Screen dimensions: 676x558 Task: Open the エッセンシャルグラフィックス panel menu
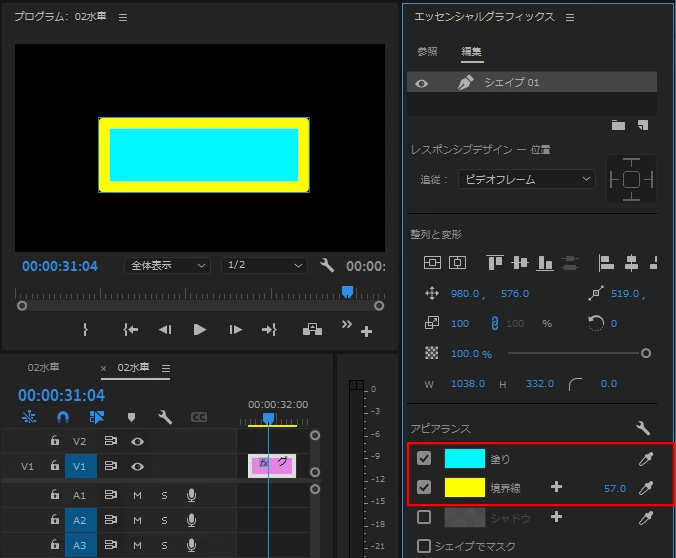570,17
